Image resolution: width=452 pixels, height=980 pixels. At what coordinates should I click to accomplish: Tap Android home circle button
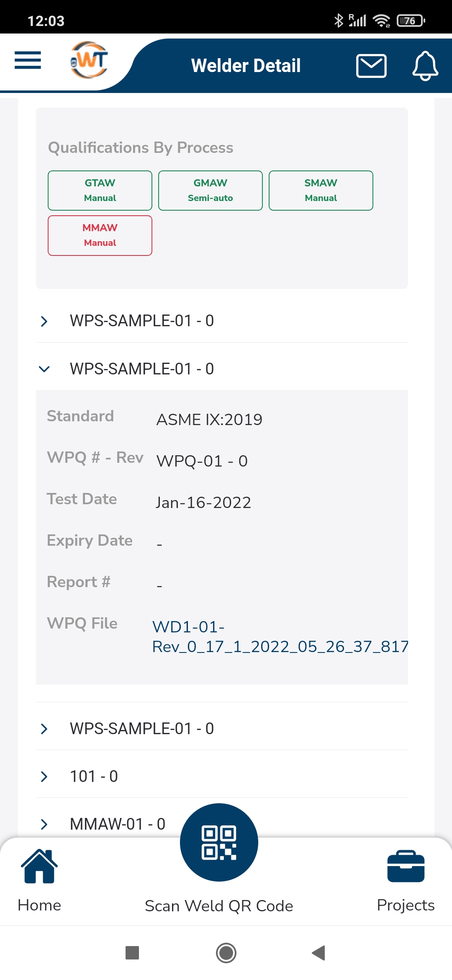(226, 953)
